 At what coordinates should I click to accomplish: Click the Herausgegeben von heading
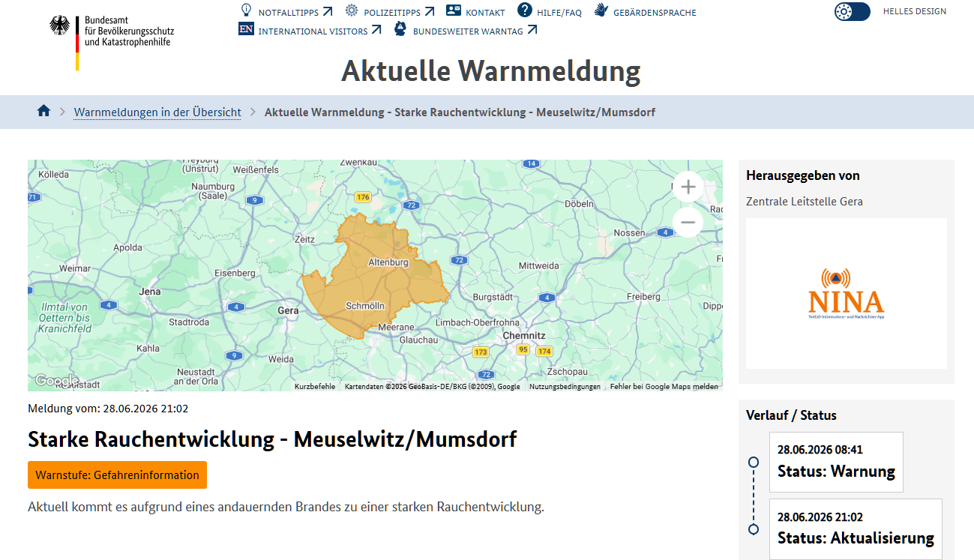[x=803, y=175]
